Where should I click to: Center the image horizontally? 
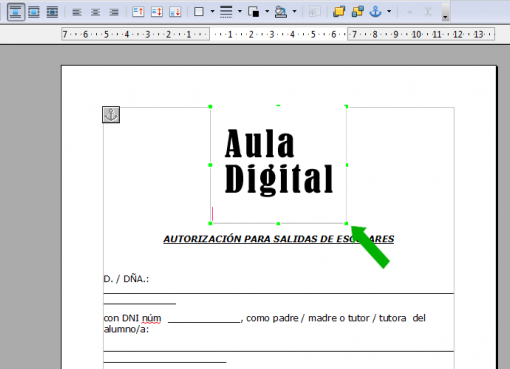95,12
